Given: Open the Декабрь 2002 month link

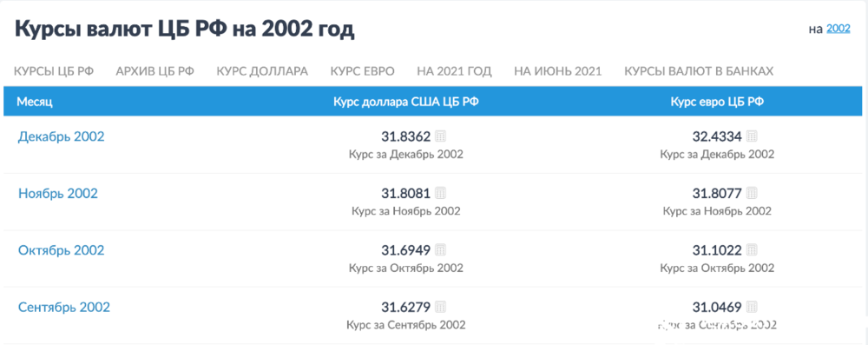Looking at the screenshot, I should 61,136.
